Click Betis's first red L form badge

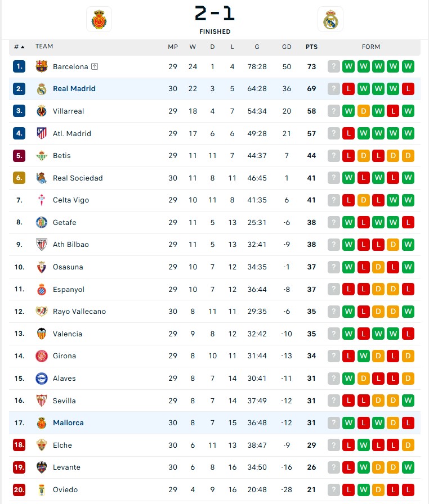(x=348, y=156)
